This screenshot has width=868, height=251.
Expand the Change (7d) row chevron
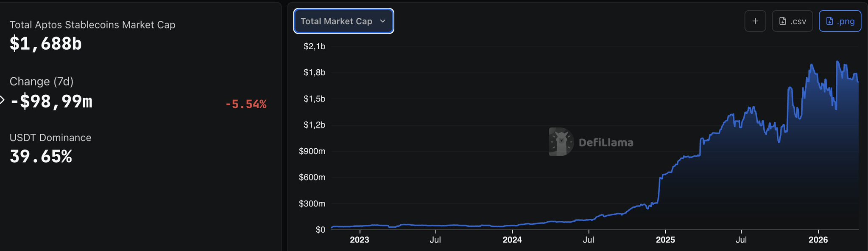2,100
